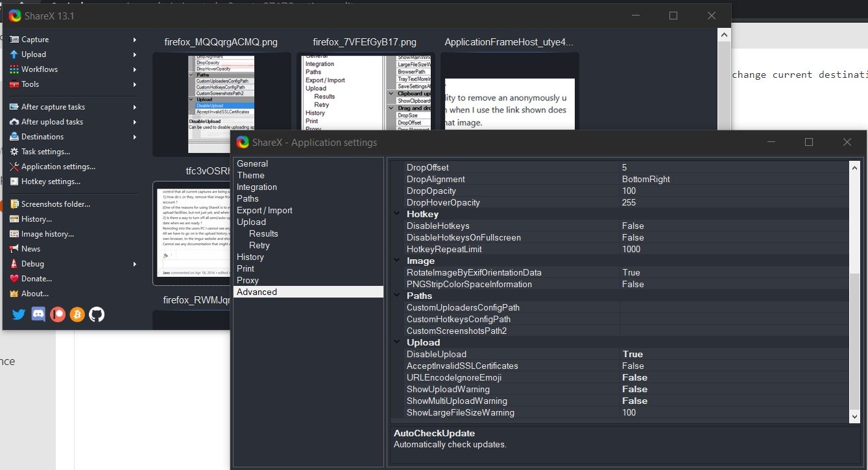Click the CustomUploadersConfigPath value field
Image resolution: width=868 pixels, height=470 pixels.
[734, 307]
